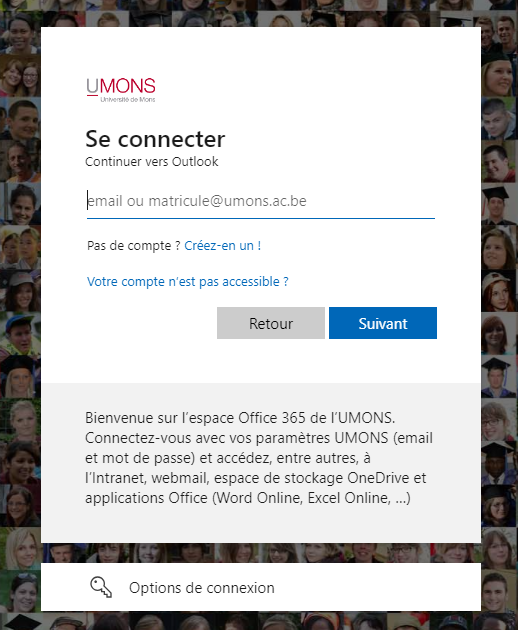Click the UMONS logo
Image resolution: width=518 pixels, height=630 pixels.
[121, 90]
